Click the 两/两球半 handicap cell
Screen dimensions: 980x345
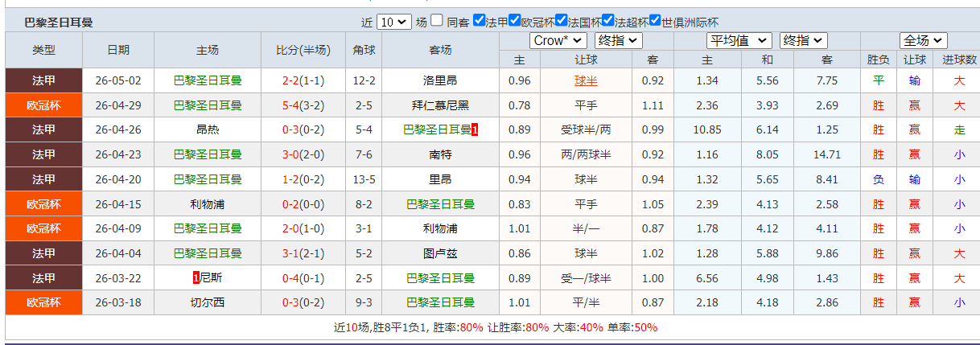click(586, 154)
